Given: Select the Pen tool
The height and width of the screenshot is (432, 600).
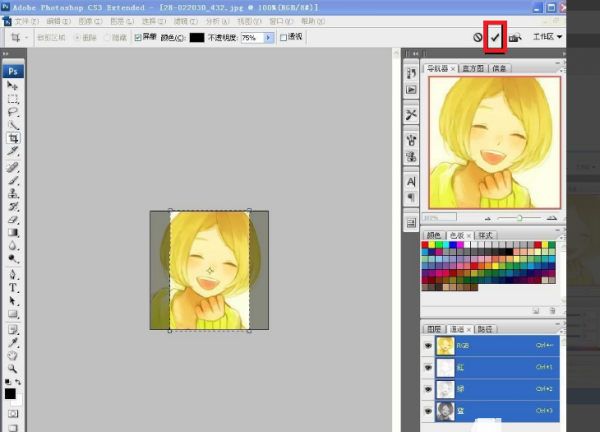Looking at the screenshot, I should click(13, 275).
